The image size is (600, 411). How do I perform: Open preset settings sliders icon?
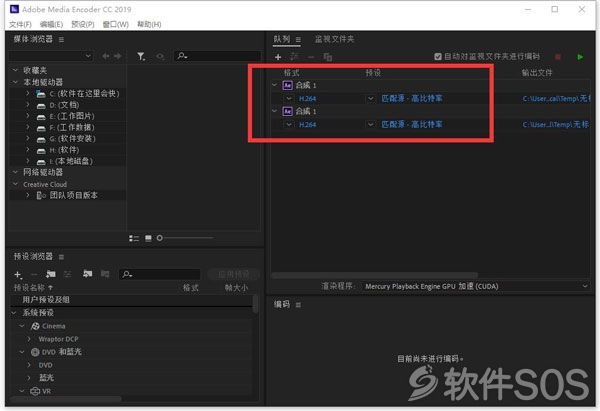67,274
